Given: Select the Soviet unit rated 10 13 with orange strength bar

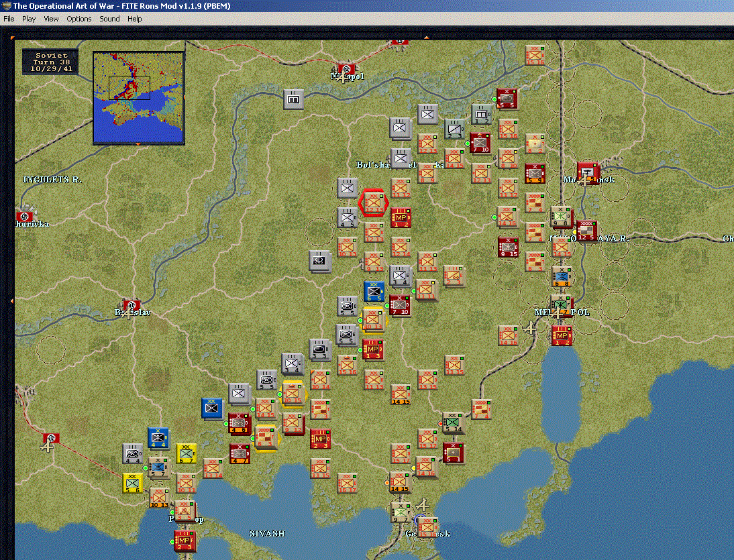Looking at the screenshot, I should (x=159, y=498).
